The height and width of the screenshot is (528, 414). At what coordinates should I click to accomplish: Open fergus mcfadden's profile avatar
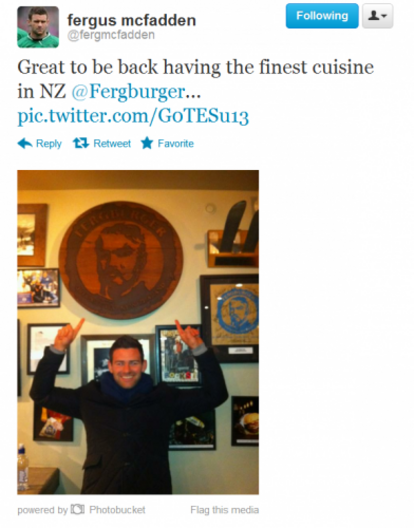[38, 27]
